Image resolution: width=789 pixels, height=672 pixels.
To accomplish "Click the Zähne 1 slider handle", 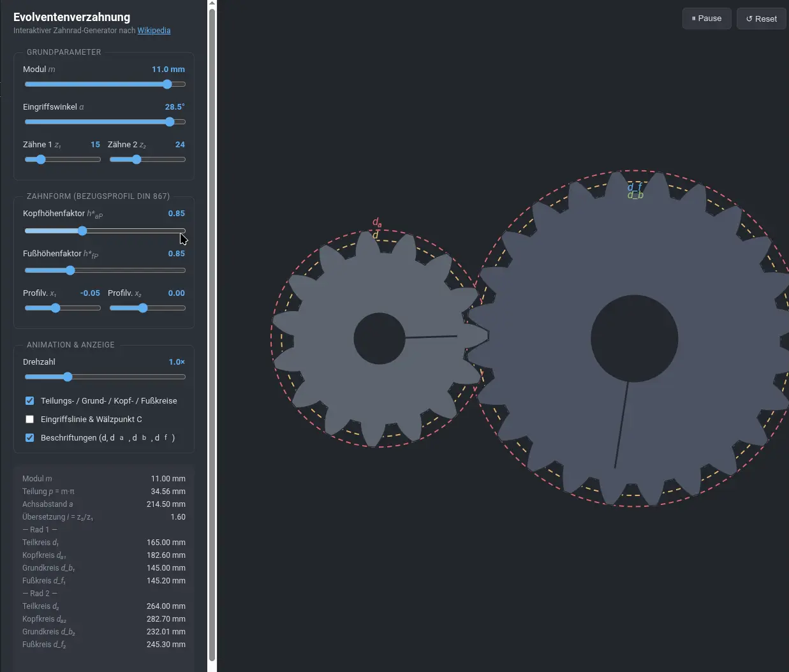I will (41, 159).
